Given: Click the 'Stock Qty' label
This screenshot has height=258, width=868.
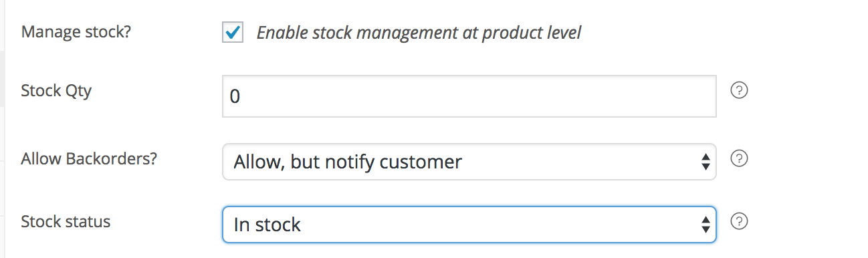Looking at the screenshot, I should tap(56, 91).
